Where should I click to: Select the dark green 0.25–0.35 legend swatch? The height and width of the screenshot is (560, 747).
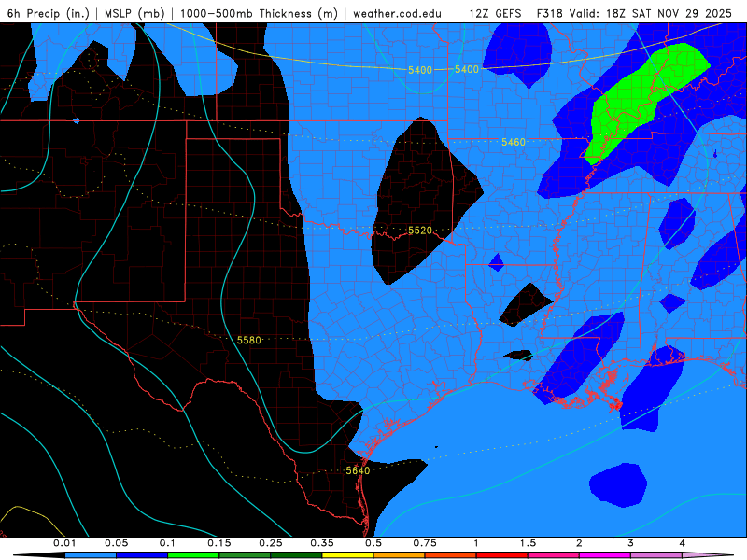(296, 555)
